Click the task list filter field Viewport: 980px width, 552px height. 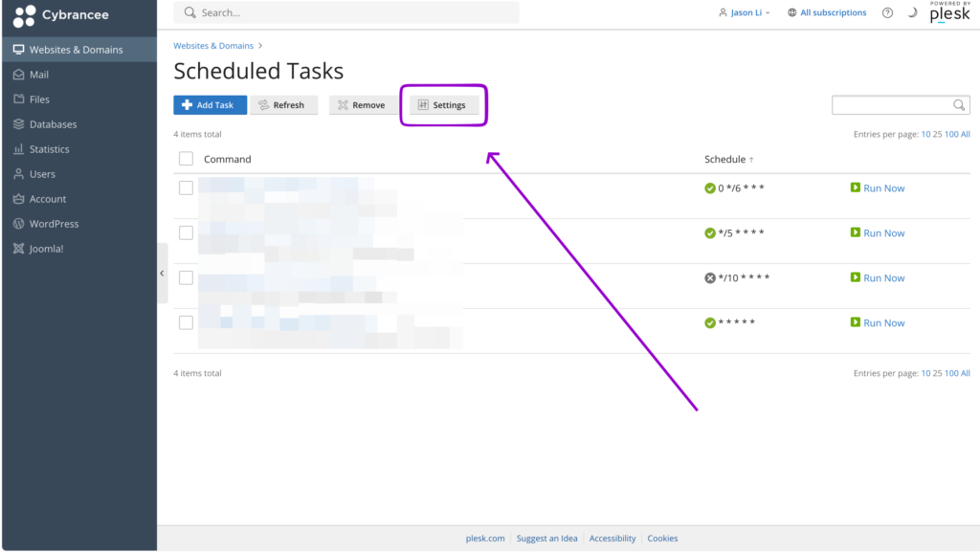point(900,105)
